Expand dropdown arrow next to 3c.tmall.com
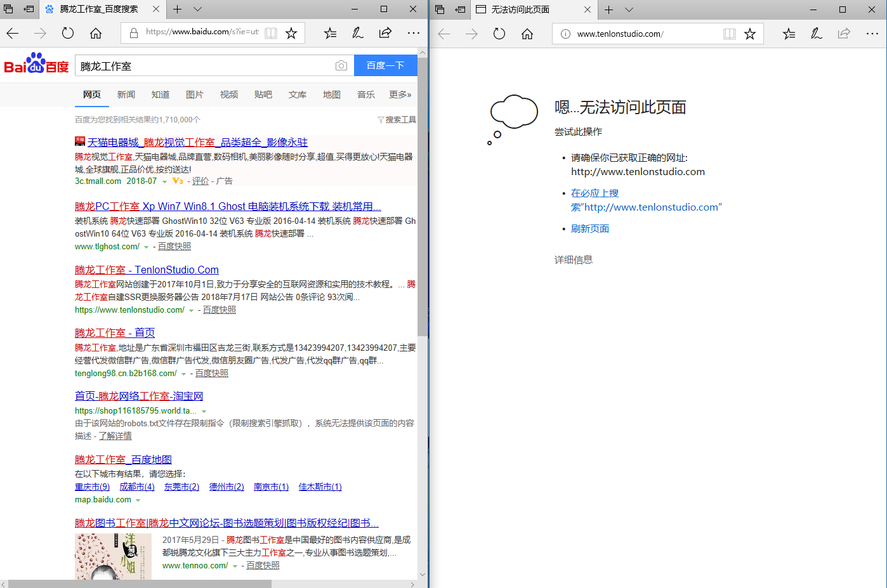Image resolution: width=887 pixels, height=588 pixels. pos(164,181)
